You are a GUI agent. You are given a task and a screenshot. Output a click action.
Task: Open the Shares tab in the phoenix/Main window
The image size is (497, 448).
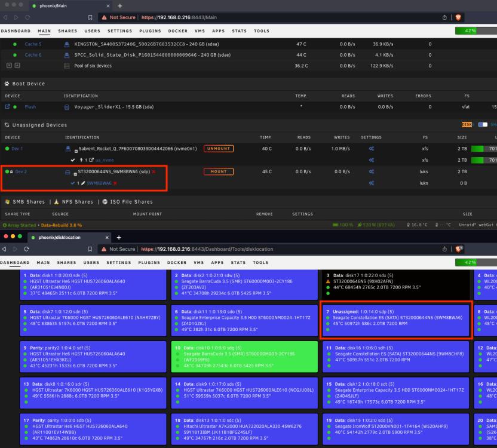tap(68, 31)
